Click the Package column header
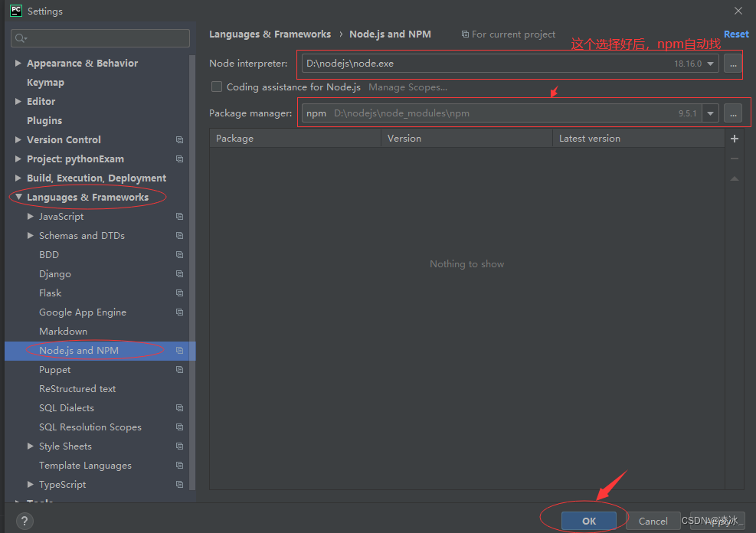This screenshot has height=533, width=756. (295, 139)
